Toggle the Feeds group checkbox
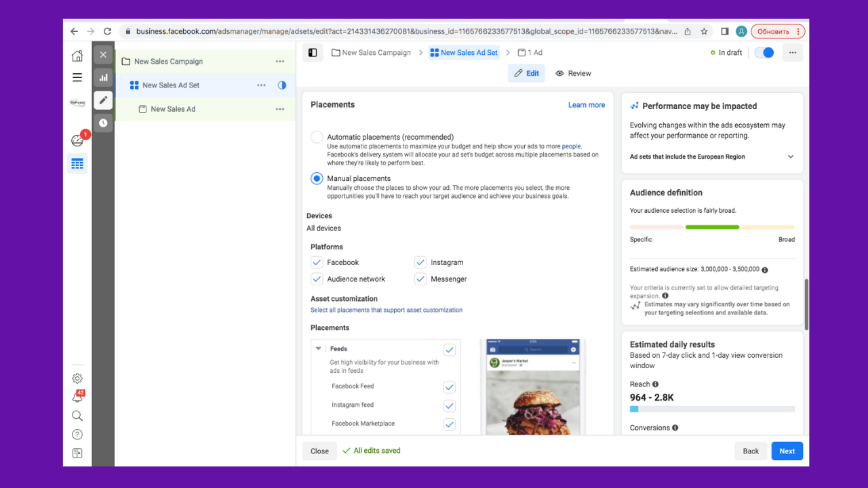868x488 pixels. [449, 350]
